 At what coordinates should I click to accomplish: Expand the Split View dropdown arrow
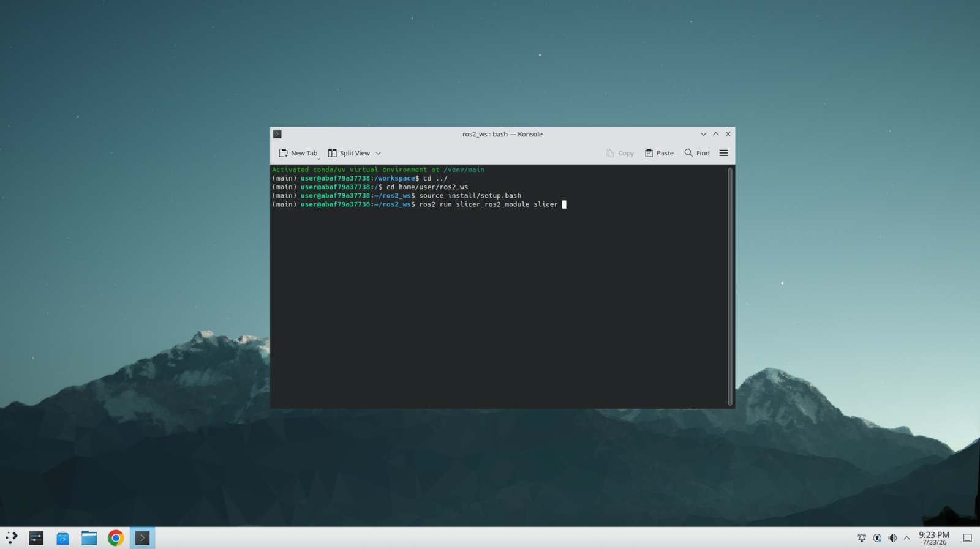click(379, 153)
